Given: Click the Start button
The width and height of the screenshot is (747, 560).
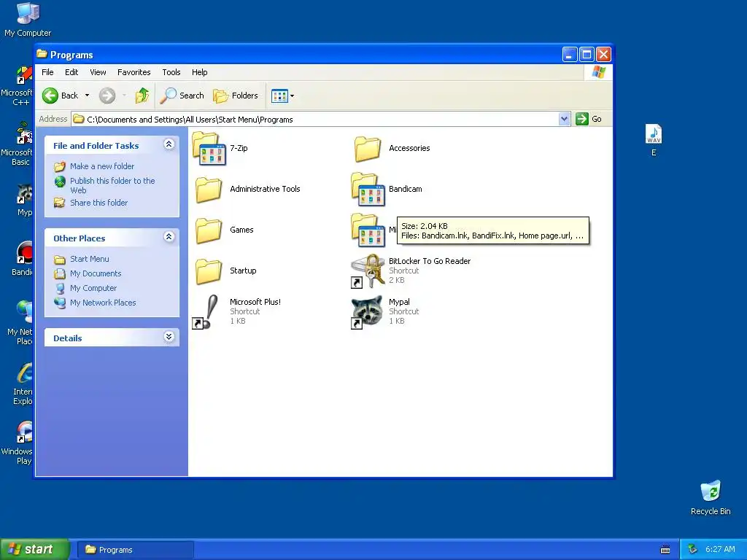Looking at the screenshot, I should coord(34,550).
